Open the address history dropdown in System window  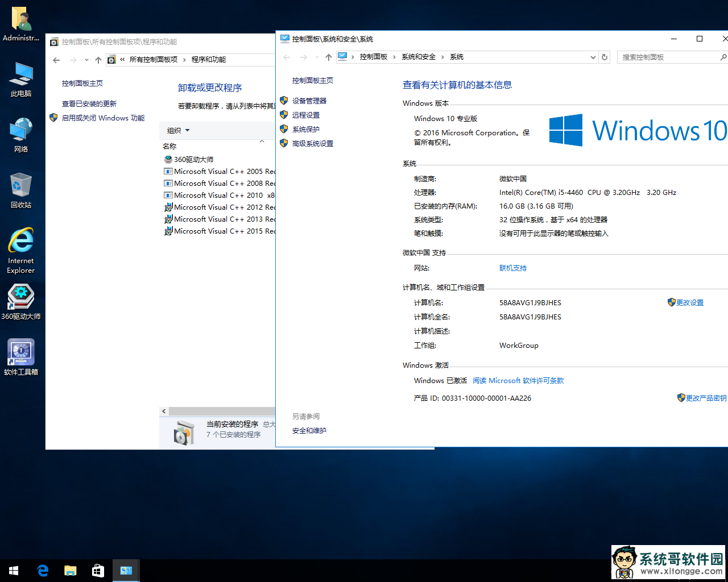point(593,57)
